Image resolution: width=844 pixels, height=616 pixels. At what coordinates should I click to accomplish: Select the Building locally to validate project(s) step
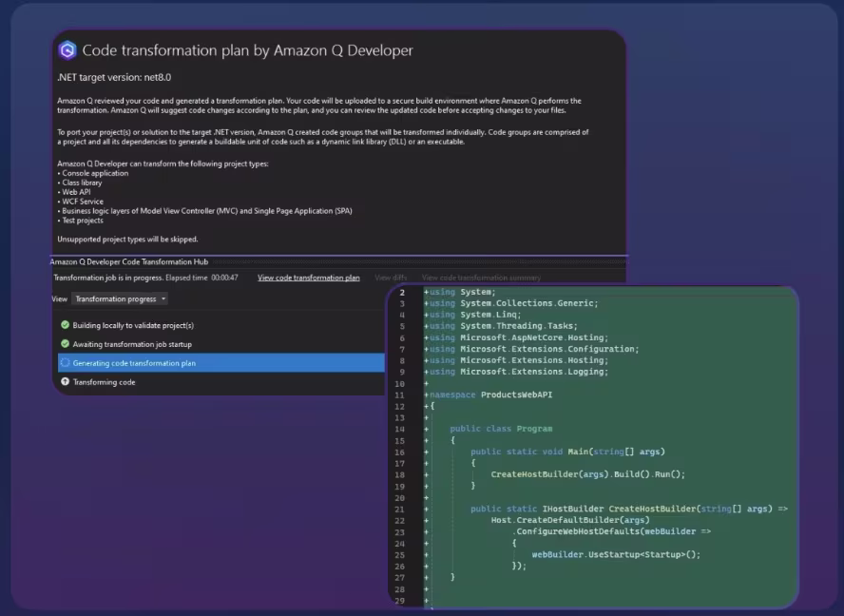click(133, 325)
